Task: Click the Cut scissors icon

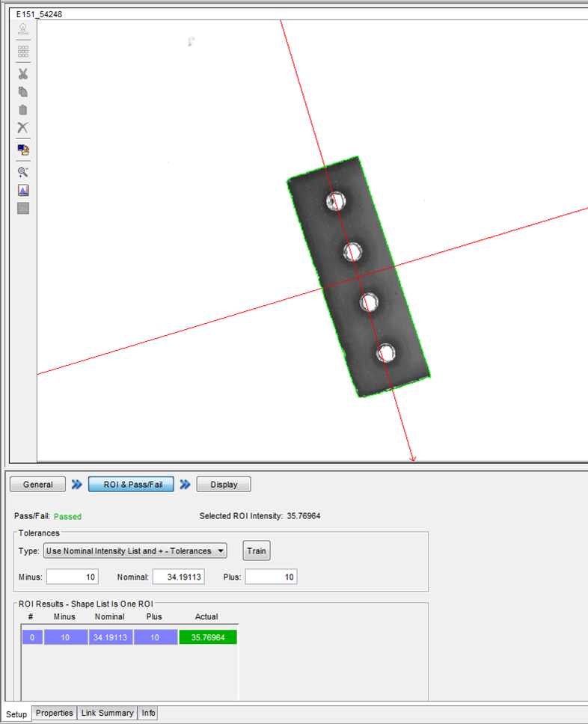Action: click(x=23, y=74)
